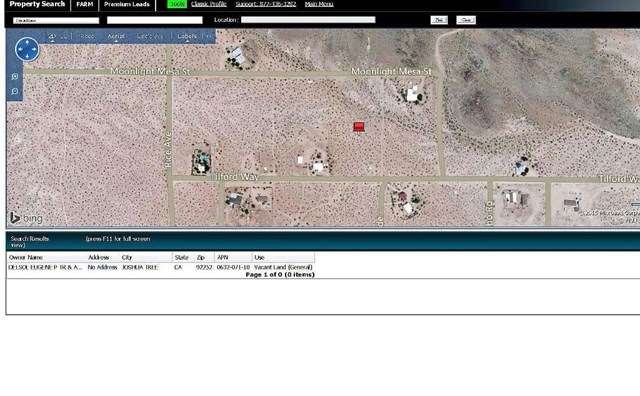Switch the map to Aerial view

tap(116, 36)
